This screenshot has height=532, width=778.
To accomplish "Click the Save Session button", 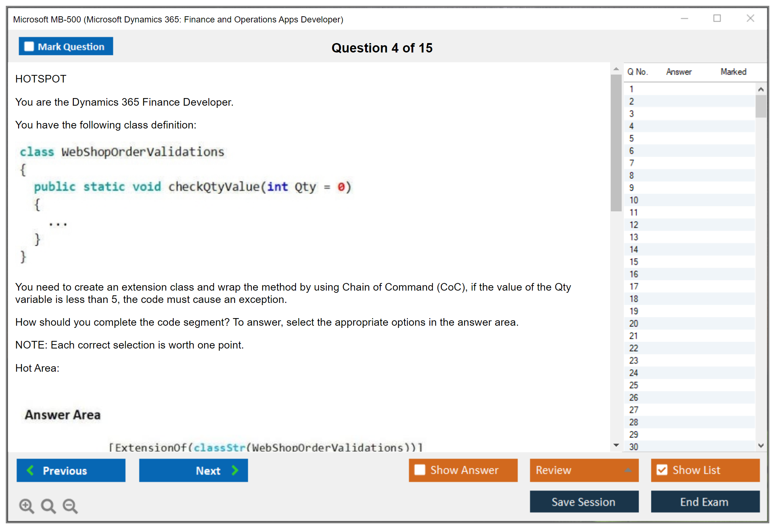I will pos(584,502).
